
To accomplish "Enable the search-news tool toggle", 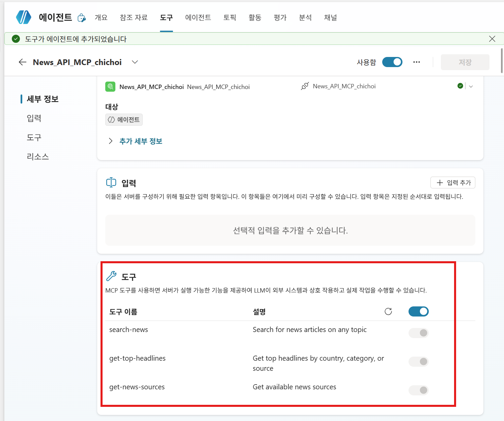I will [x=418, y=333].
